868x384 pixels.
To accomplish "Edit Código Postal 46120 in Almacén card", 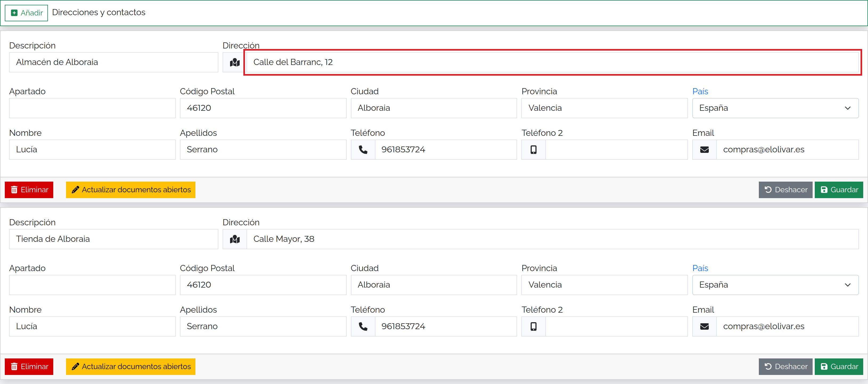I will click(x=263, y=108).
